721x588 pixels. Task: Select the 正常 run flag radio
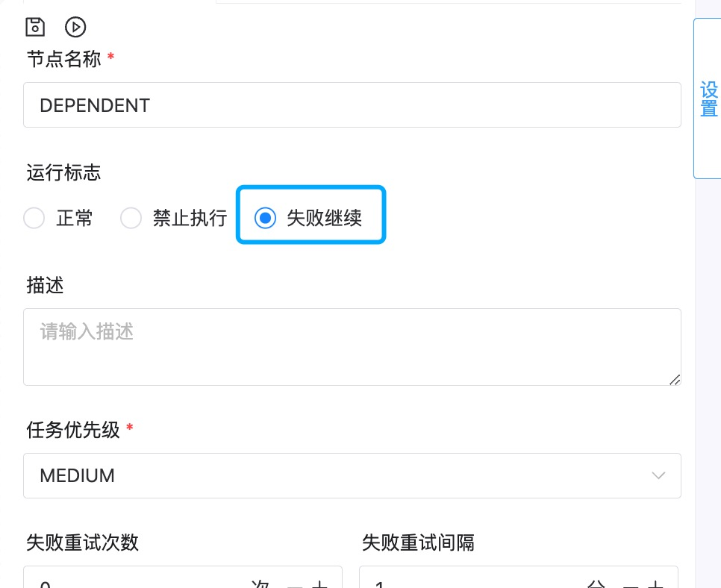[34, 219]
